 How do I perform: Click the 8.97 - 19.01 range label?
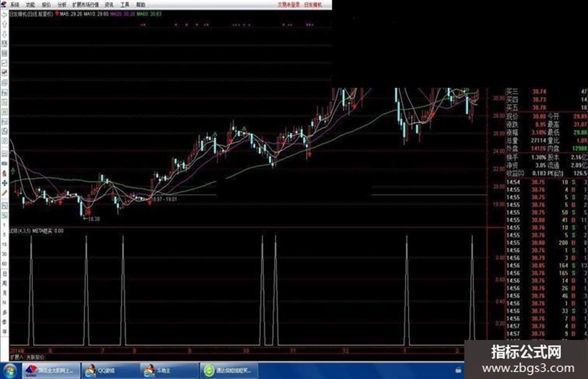[165, 199]
